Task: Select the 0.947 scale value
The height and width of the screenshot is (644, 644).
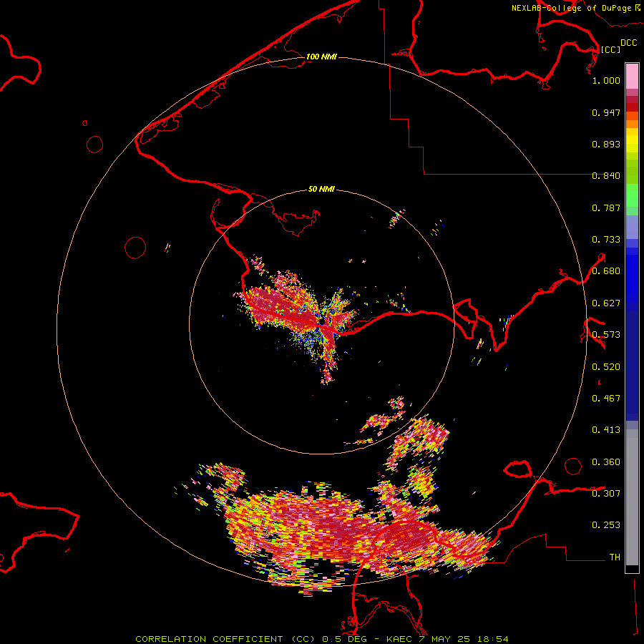Action: pos(606,112)
